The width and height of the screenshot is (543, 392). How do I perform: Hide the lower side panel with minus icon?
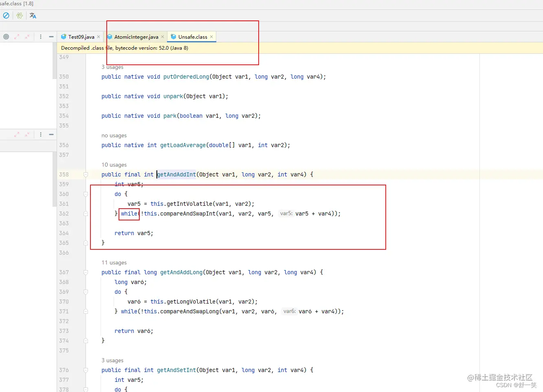click(51, 134)
